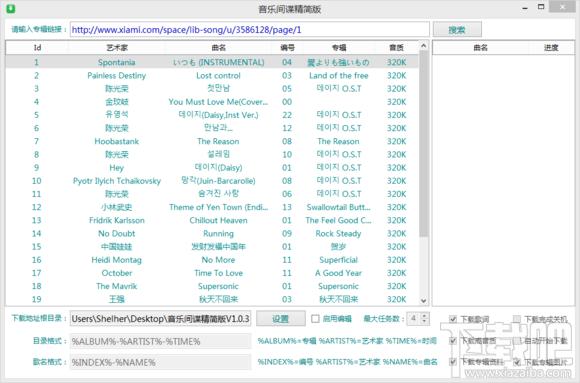Click the 搜索 search button
Viewport: 580px width, 383px height.
[457, 30]
